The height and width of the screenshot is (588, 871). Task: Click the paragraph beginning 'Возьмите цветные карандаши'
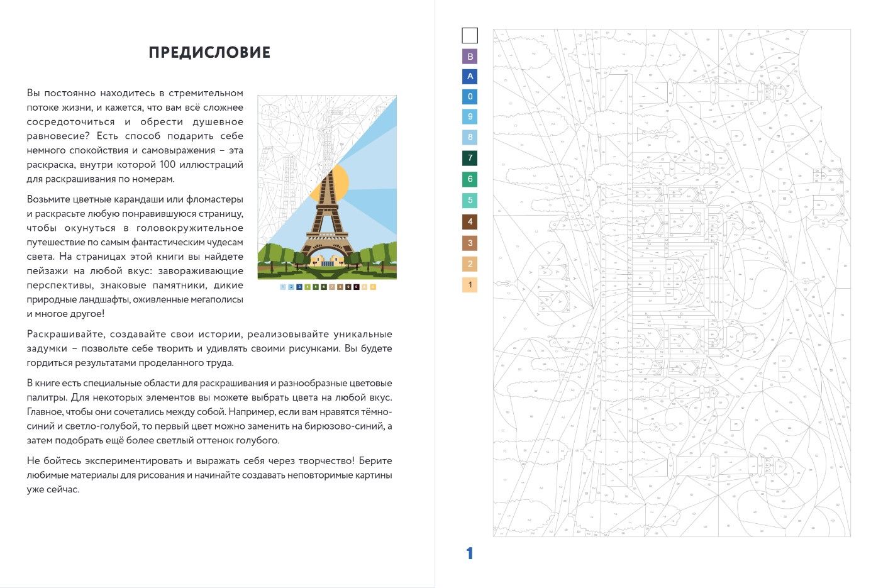tap(135, 256)
